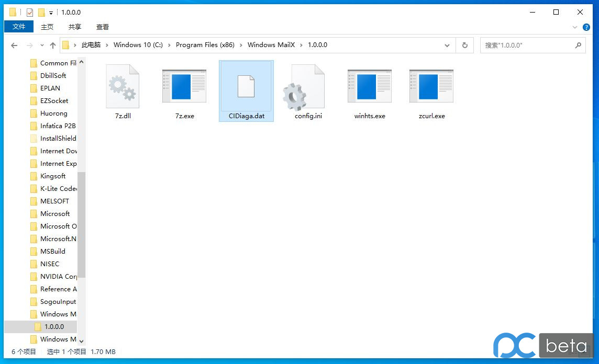Select the 7z.exe application icon
Screen dimensions: 599x364
(184, 87)
